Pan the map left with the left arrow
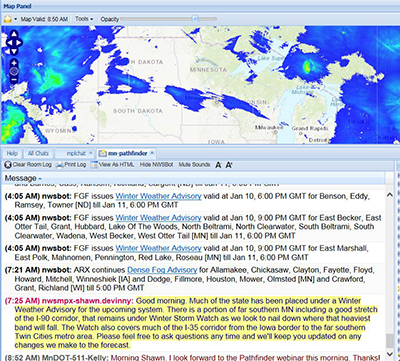Viewport: 400px width, 361px height. 10,43
